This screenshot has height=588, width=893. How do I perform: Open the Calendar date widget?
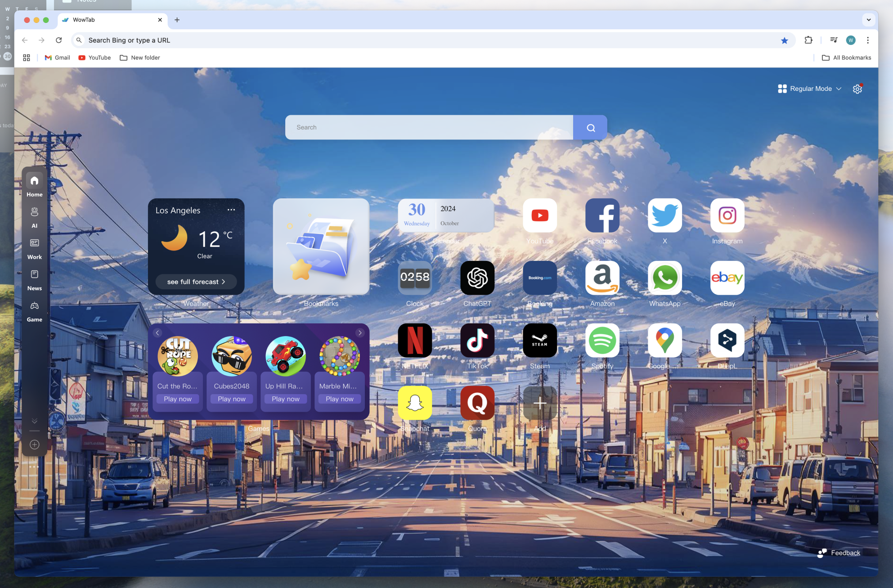coord(446,215)
